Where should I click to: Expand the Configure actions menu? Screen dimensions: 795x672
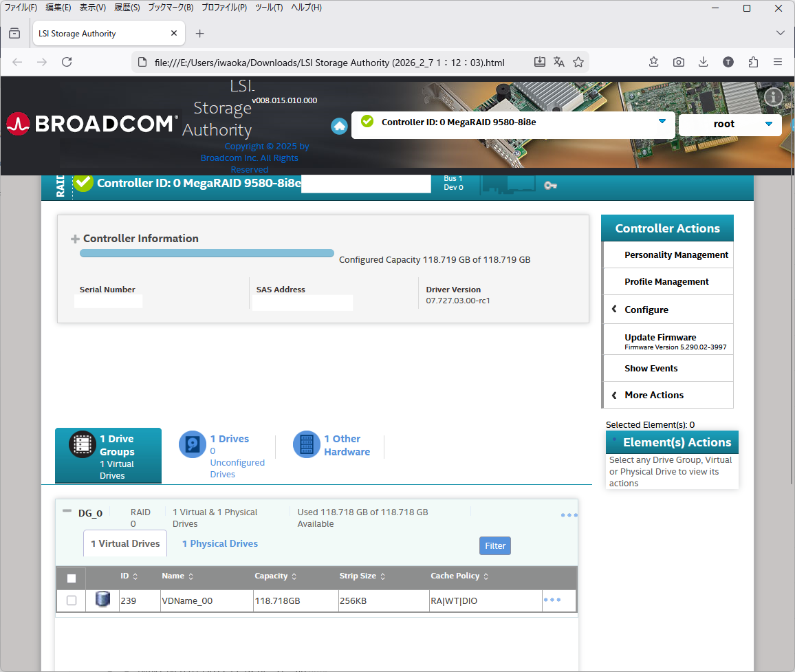646,310
